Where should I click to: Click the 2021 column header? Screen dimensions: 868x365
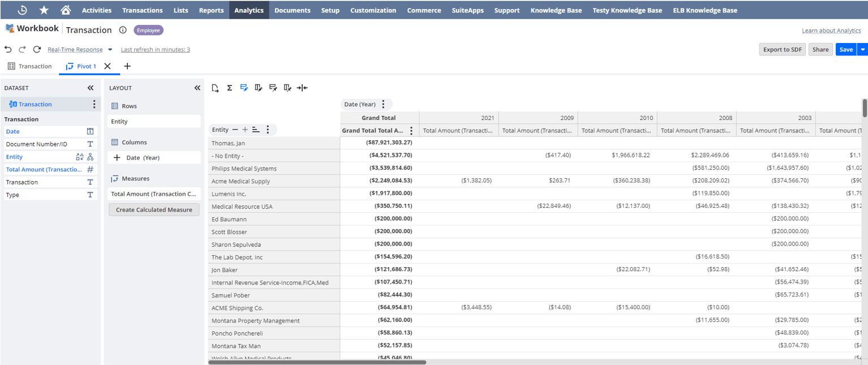[459, 118]
